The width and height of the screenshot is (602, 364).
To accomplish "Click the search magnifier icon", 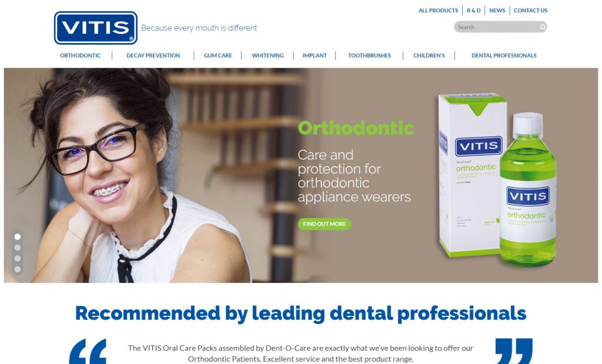I will pyautogui.click(x=543, y=27).
